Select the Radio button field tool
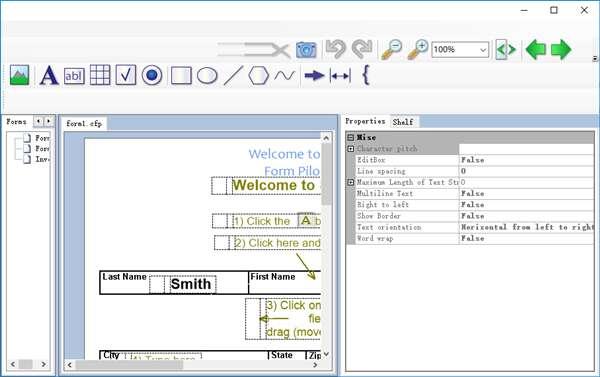This screenshot has height=377, width=600. (152, 75)
